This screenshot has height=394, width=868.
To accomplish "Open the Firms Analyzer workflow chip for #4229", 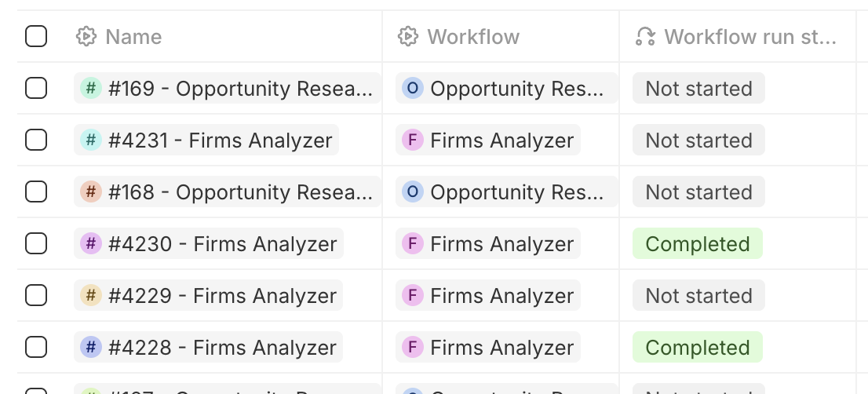I will (501, 296).
